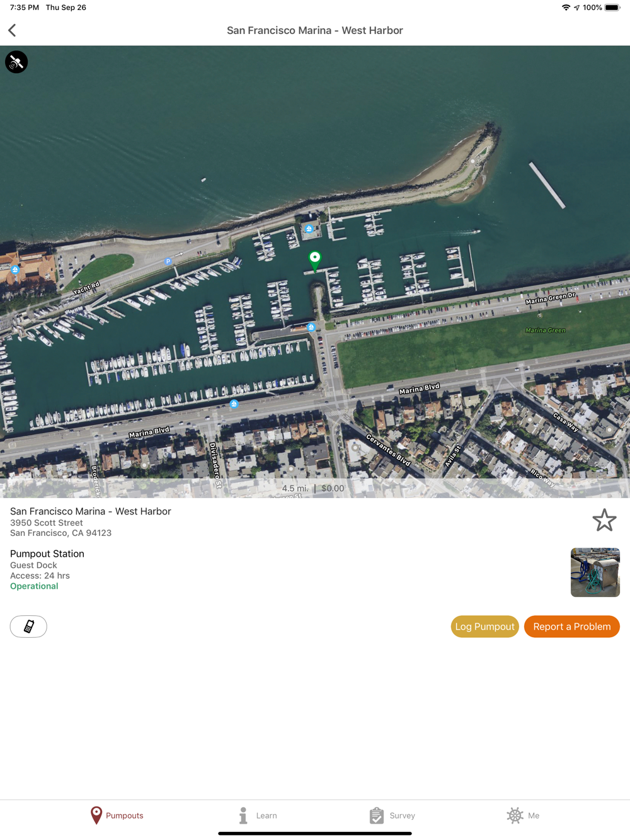Click the Report a Problem button
Screen dimensions: 630x840
pyautogui.click(x=572, y=627)
